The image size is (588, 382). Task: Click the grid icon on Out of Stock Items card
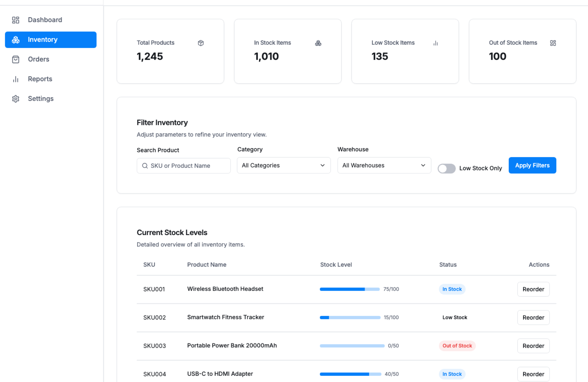click(x=553, y=43)
